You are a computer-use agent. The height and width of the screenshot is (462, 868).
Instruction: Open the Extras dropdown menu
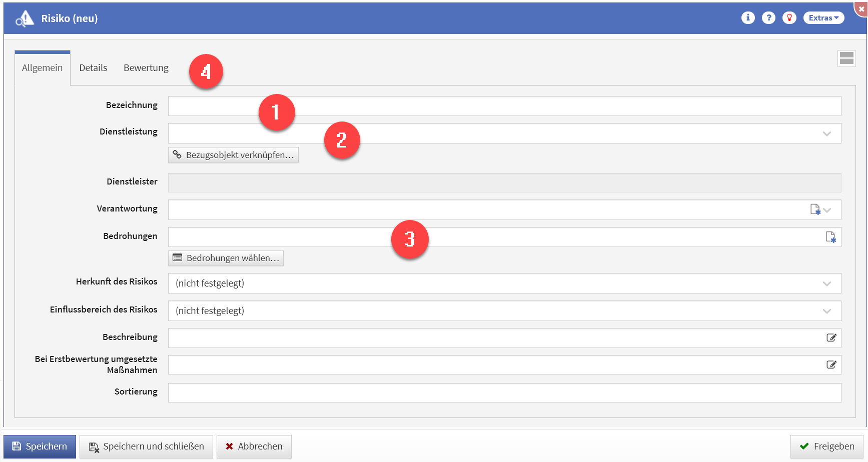[823, 18]
